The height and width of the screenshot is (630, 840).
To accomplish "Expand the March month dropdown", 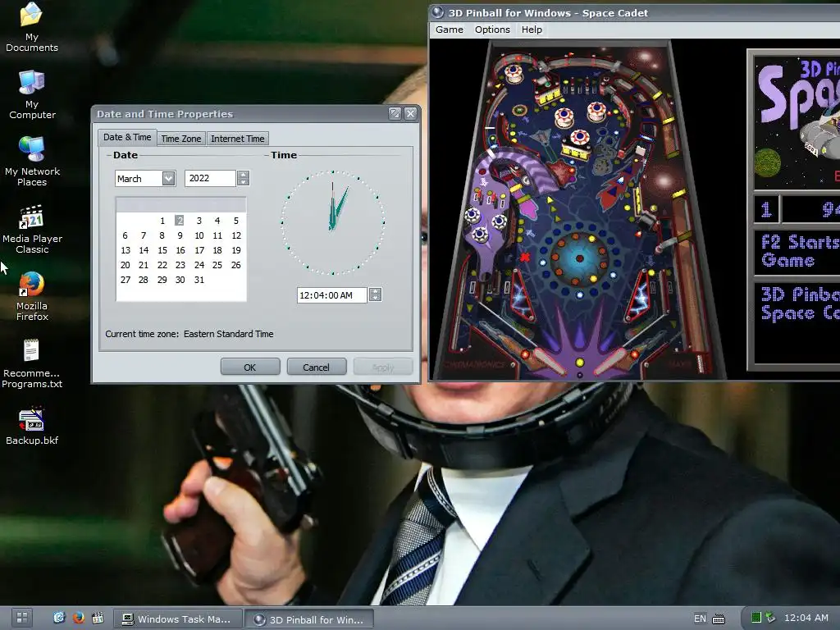I will point(168,178).
